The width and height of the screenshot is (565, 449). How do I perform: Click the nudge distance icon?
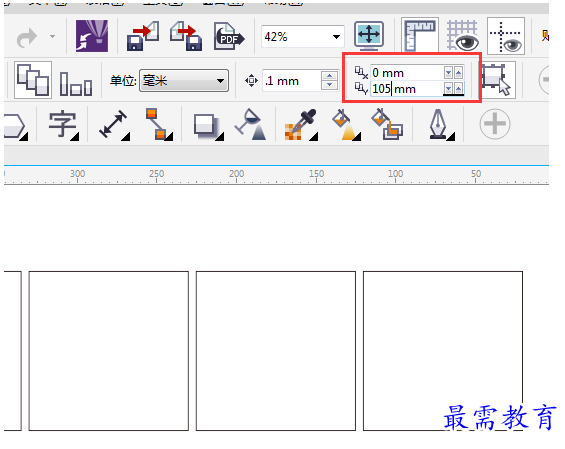coord(251,80)
